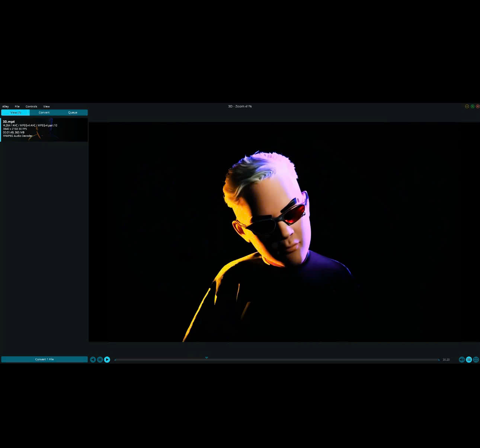Click the previous frame playback button

(x=93, y=360)
